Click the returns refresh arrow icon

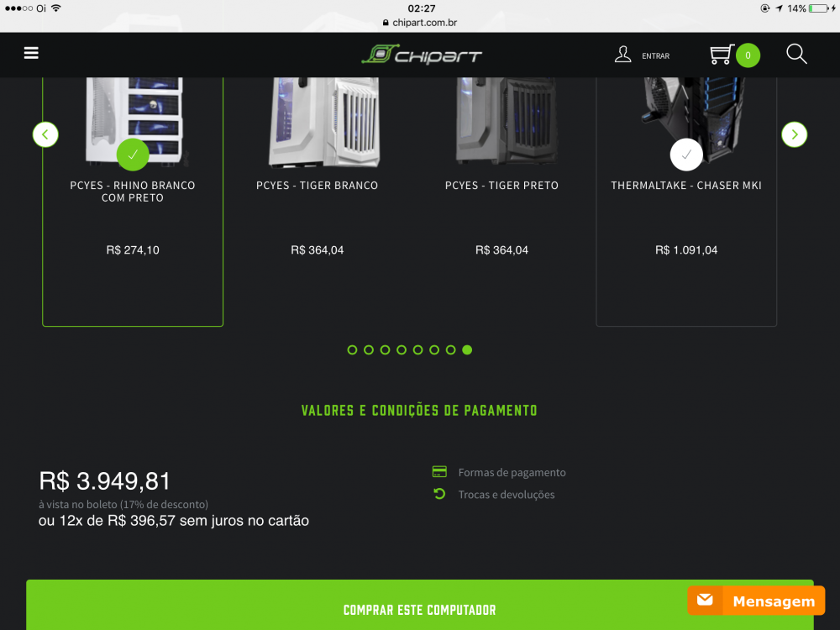point(439,494)
